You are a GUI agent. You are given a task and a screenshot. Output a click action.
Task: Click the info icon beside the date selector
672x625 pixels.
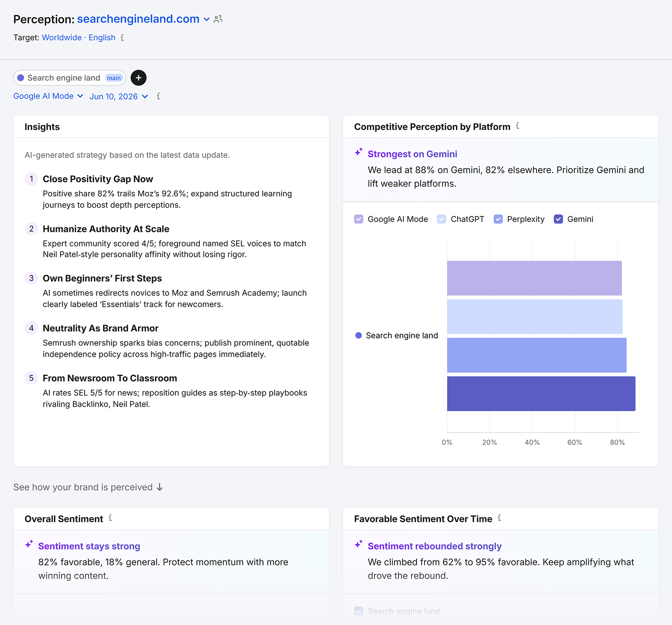click(x=158, y=96)
